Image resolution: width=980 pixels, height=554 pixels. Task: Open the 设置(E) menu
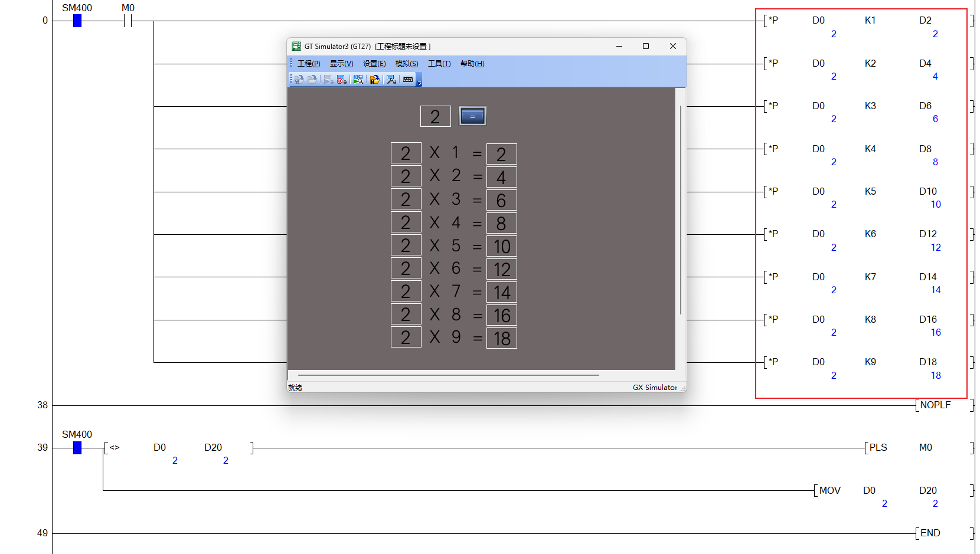click(374, 64)
